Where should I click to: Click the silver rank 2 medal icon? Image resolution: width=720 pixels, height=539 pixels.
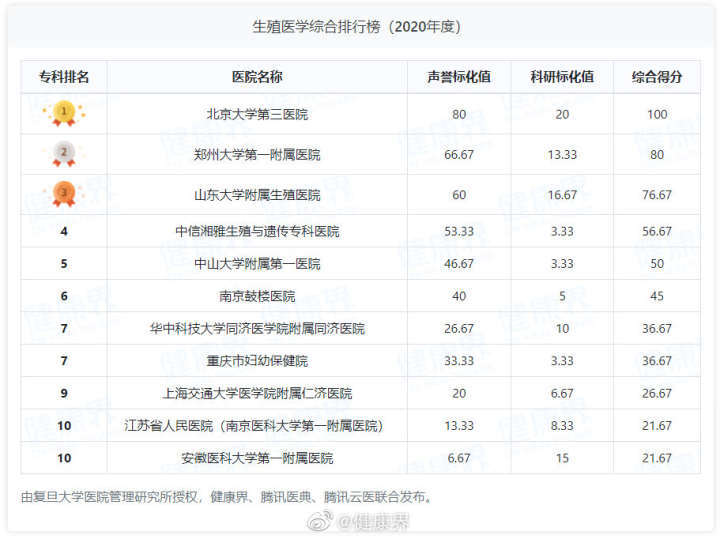[x=64, y=154]
